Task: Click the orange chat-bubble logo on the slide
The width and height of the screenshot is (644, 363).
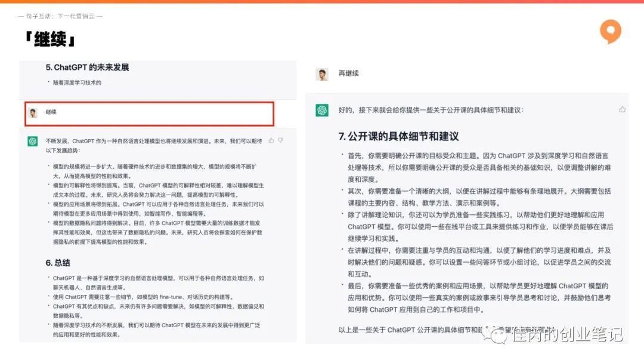Action: (x=611, y=31)
